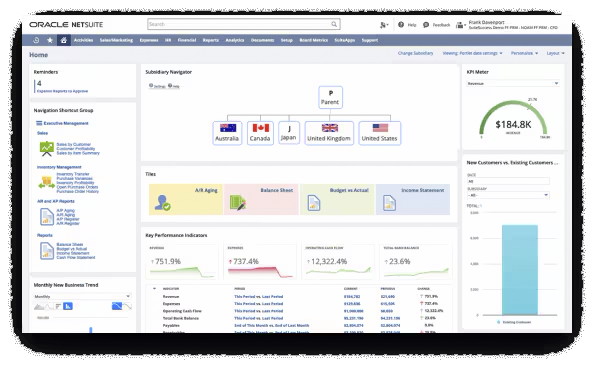Screen dimensions: 594x367
Task: Go to the Home house icon
Action: (64, 40)
